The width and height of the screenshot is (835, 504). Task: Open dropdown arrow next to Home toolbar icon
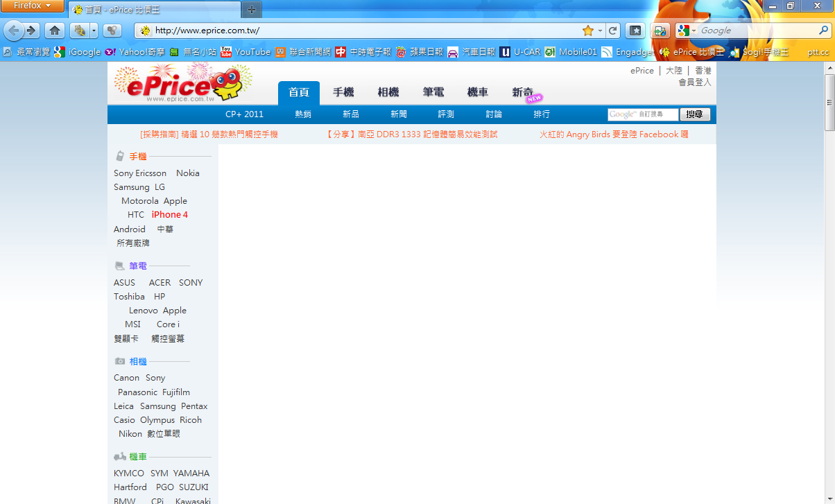pos(94,31)
